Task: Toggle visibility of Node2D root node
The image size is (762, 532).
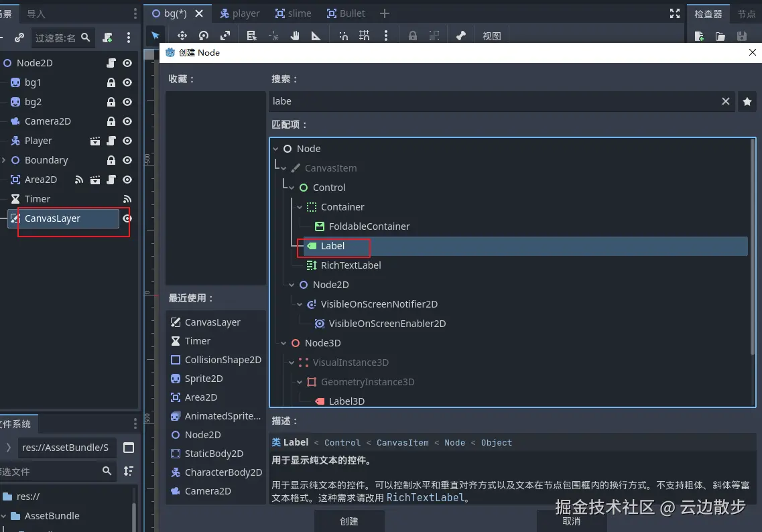Action: 127,63
